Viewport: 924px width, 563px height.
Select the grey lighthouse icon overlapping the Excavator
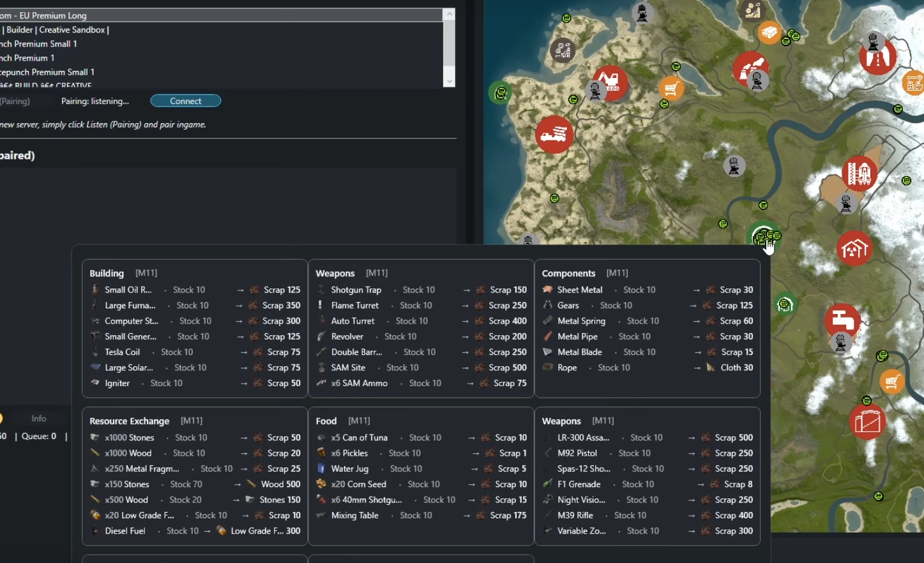595,92
